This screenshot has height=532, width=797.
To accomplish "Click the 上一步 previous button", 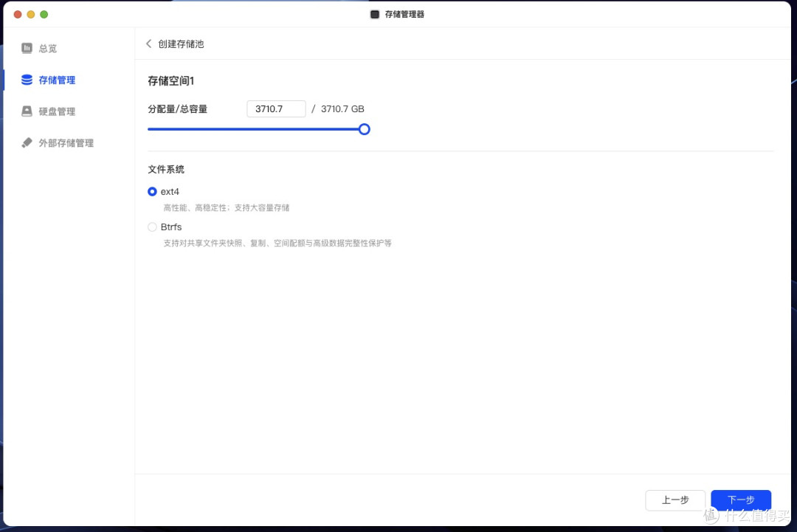I will click(x=675, y=500).
